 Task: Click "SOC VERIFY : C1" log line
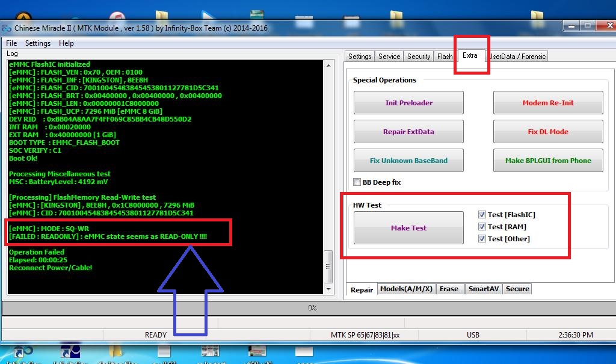pos(35,150)
